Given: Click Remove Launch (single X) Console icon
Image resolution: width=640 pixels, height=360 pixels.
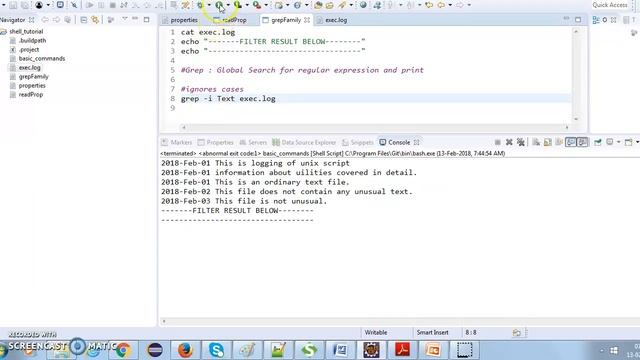Looking at the screenshot, I should point(509,142).
